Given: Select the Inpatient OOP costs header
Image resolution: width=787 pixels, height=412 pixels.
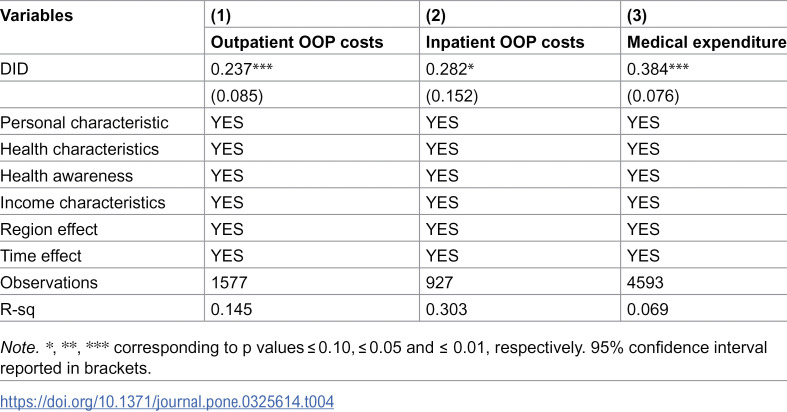Looking at the screenshot, I should pos(505,43).
